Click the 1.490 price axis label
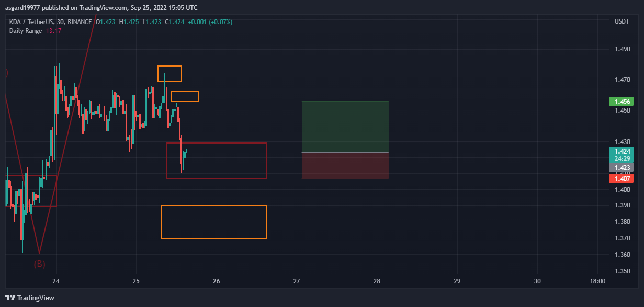Image resolution: width=644 pixels, height=307 pixels. [622, 49]
